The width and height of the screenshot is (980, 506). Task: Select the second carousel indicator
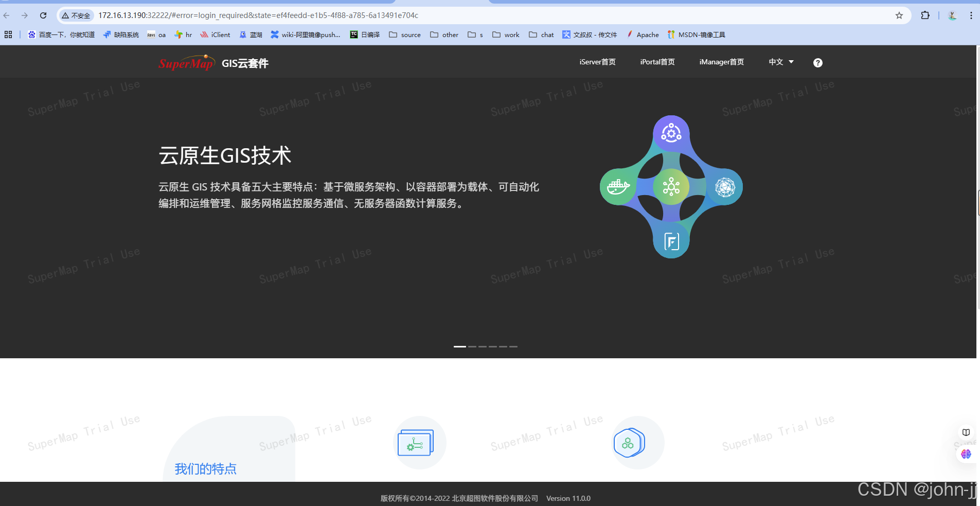(472, 346)
